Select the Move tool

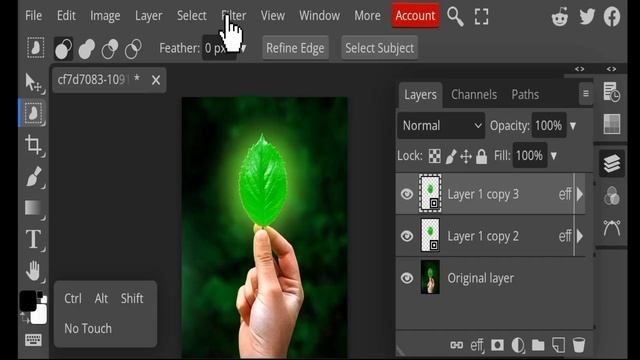click(33, 82)
